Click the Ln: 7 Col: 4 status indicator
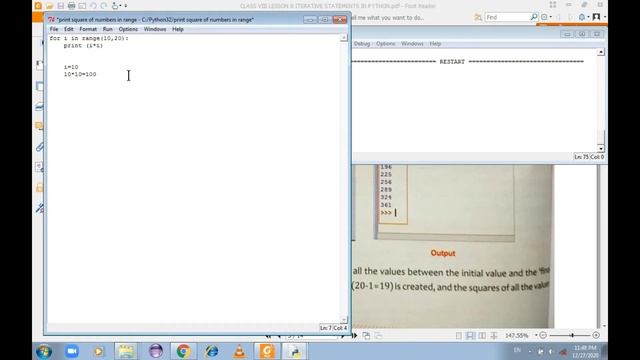The height and width of the screenshot is (360, 640). [x=333, y=328]
